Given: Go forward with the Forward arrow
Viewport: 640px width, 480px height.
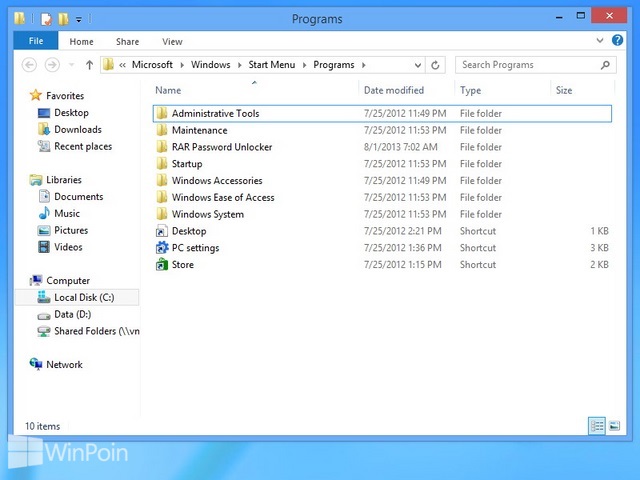Looking at the screenshot, I should [52, 65].
